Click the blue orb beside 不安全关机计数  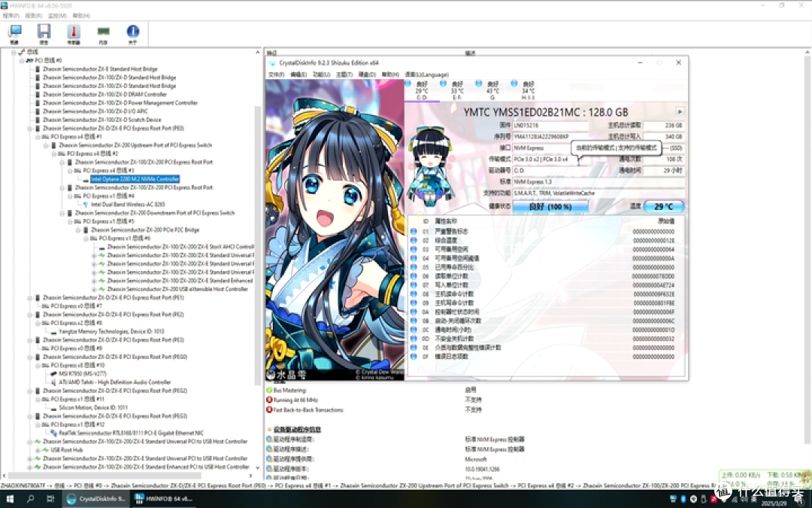(x=414, y=339)
